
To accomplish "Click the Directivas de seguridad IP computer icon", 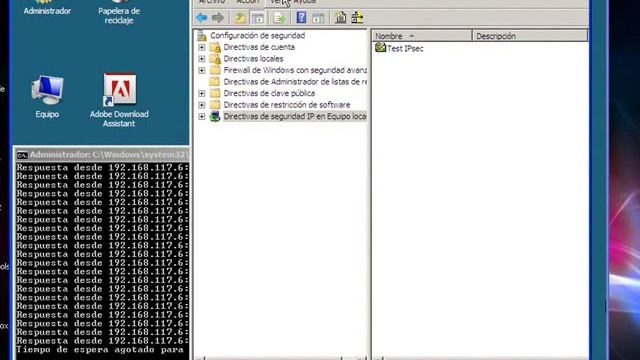I will 215,117.
